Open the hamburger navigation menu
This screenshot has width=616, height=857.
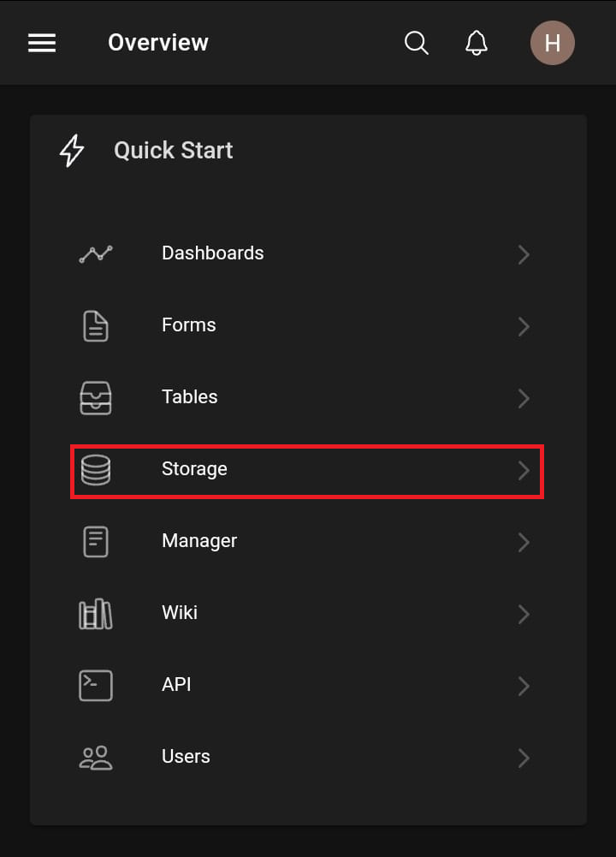tap(42, 43)
